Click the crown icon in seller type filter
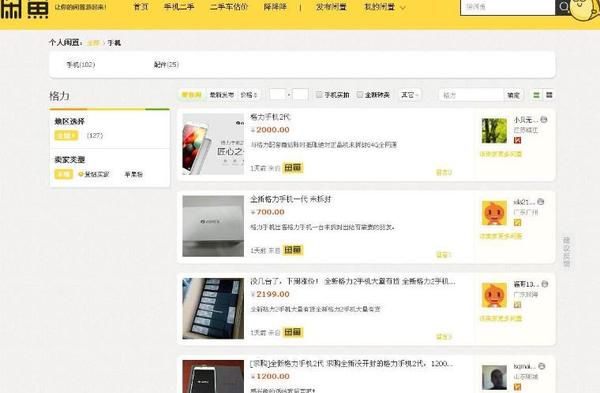 pos(81,174)
